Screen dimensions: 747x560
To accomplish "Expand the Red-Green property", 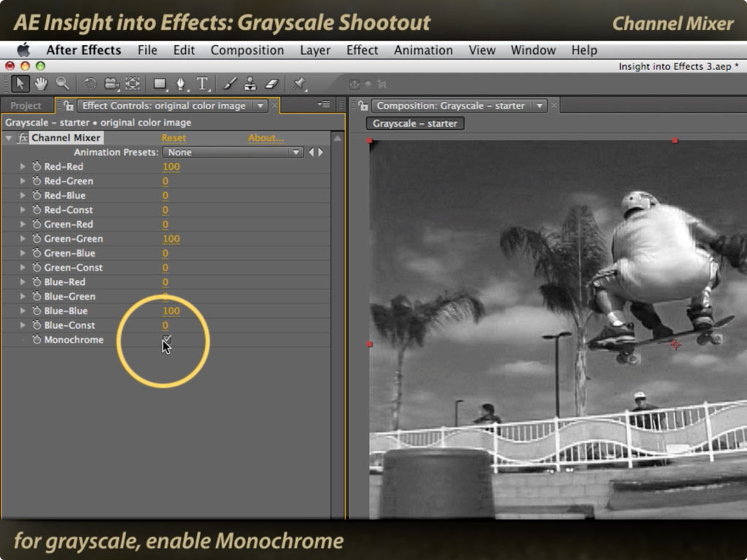I will (23, 181).
